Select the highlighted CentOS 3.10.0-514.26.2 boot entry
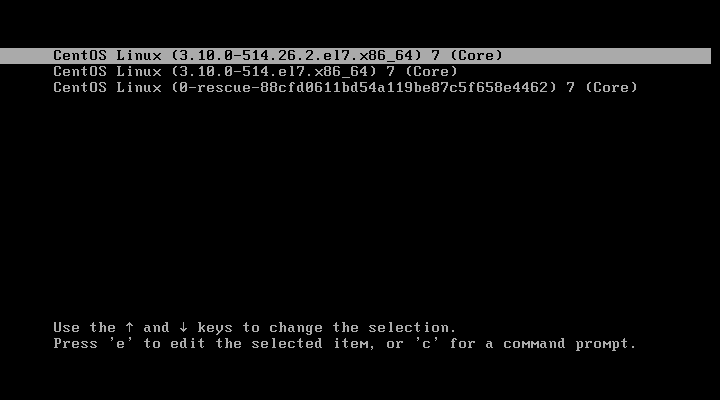Screen dimensions: 720x400 click(x=355, y=56)
